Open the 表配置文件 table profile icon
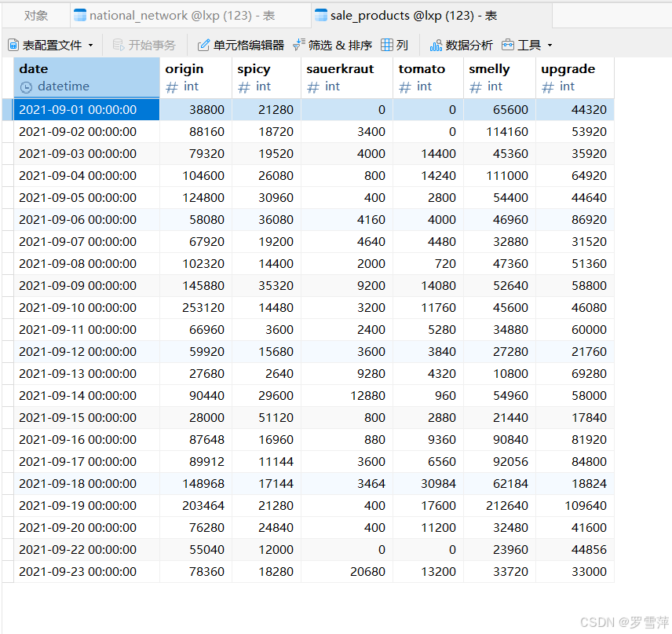The height and width of the screenshot is (634, 672). 13,45
